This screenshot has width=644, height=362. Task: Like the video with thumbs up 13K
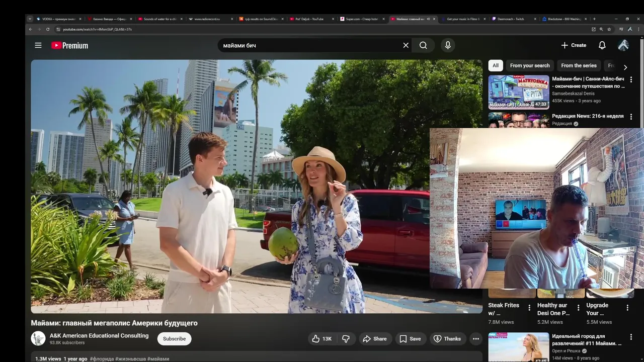[x=322, y=339]
